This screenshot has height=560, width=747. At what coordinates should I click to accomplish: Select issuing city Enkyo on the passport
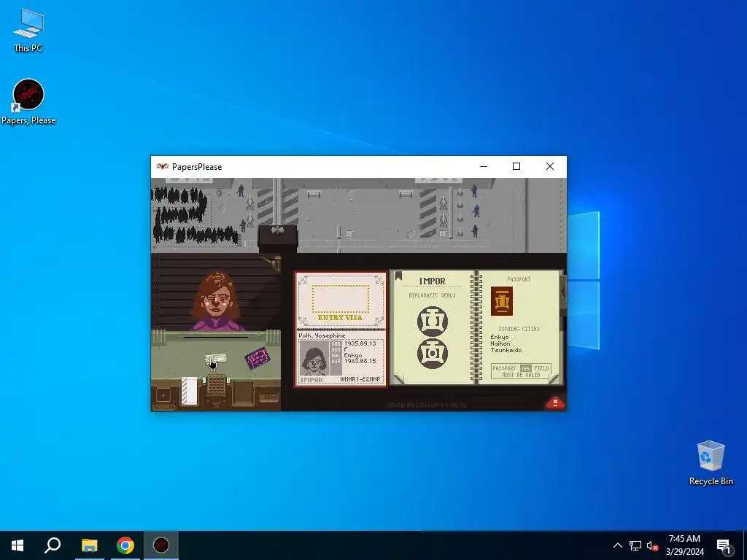click(x=353, y=355)
